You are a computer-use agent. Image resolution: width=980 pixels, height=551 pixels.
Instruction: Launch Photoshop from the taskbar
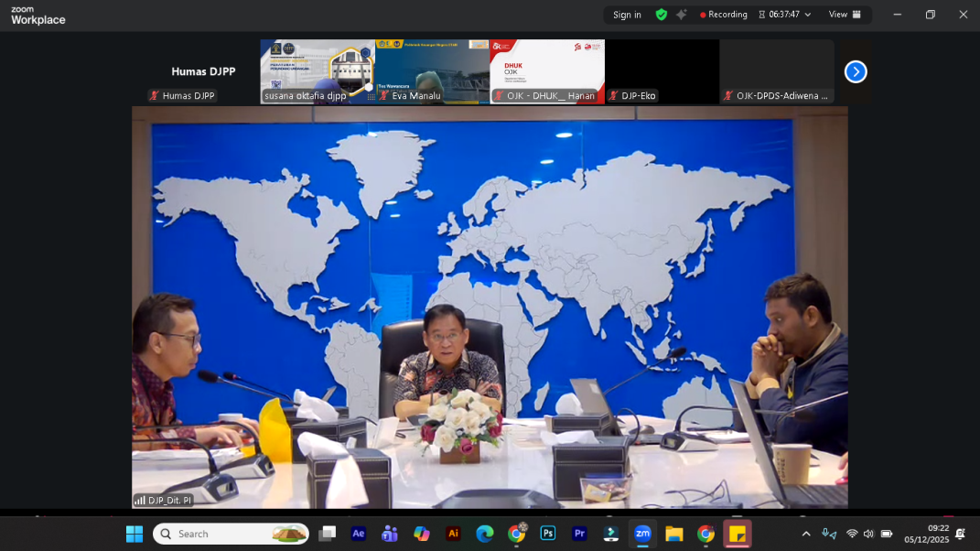[547, 533]
